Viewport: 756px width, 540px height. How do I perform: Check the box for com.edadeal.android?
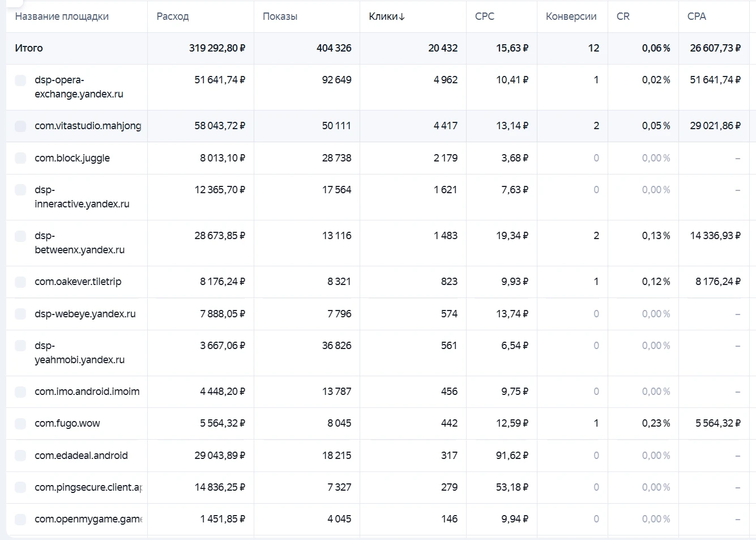pyautogui.click(x=20, y=456)
